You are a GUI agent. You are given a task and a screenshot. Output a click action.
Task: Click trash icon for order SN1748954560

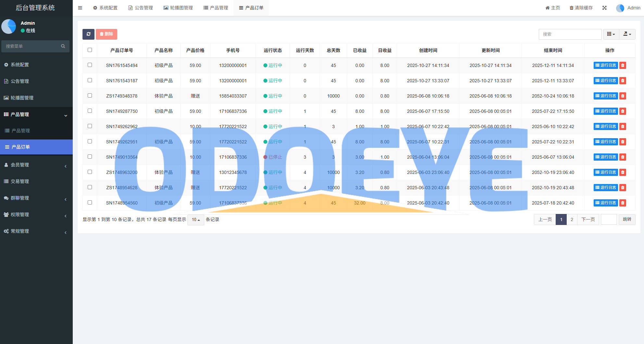pyautogui.click(x=623, y=203)
